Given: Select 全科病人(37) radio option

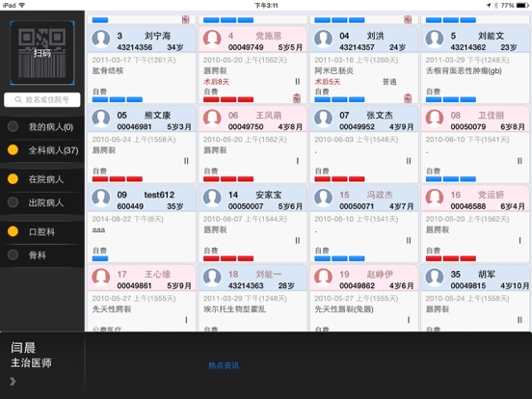Looking at the screenshot, I should coord(13,150).
